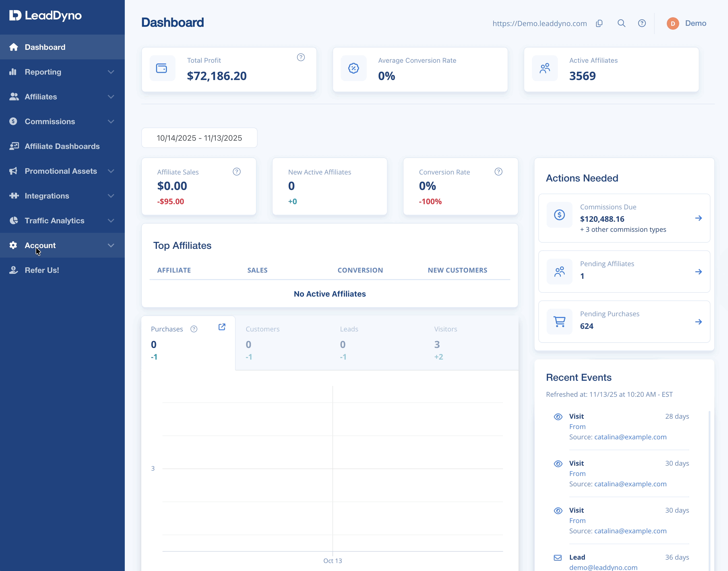728x571 pixels.
Task: Open the search magnifier in header
Action: [621, 23]
